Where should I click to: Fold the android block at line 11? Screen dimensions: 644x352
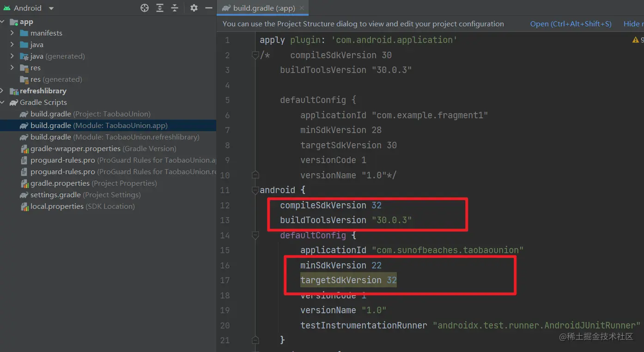(255, 190)
